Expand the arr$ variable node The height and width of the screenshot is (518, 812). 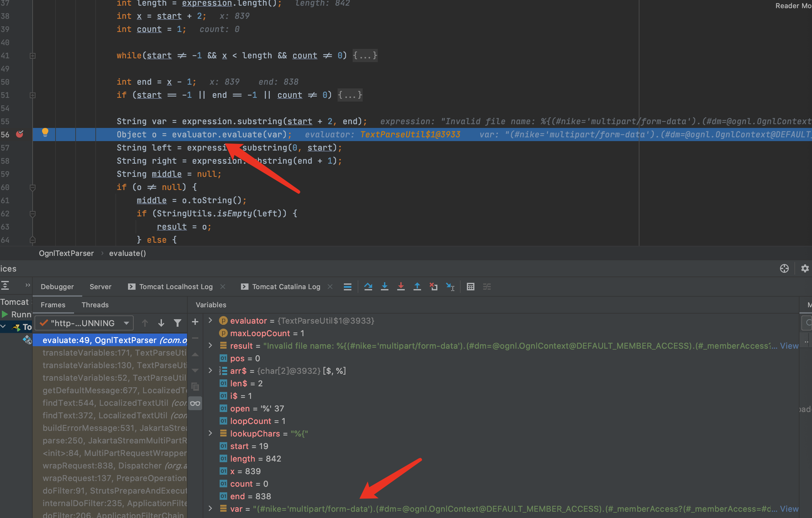point(210,370)
